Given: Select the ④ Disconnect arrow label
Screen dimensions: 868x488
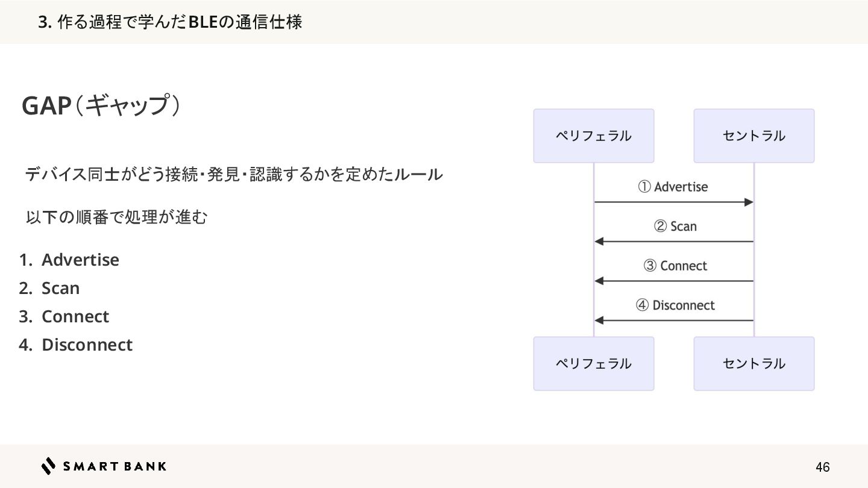Looking at the screenshot, I should coord(675,305).
